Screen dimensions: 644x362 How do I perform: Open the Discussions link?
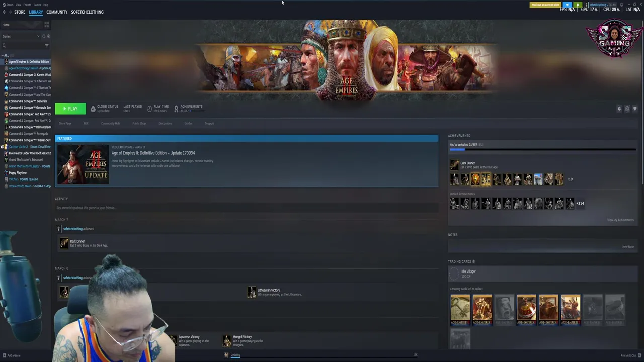[165, 123]
